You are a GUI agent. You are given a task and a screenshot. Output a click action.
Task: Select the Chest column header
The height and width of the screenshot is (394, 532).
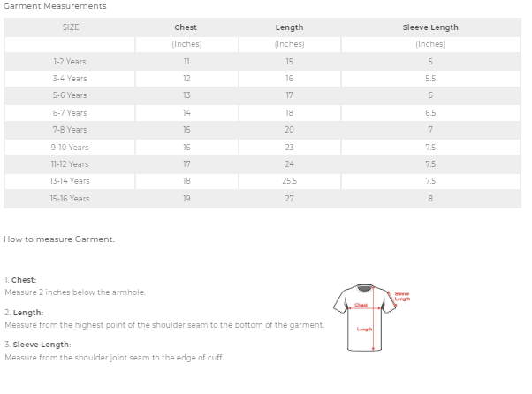[x=186, y=27]
